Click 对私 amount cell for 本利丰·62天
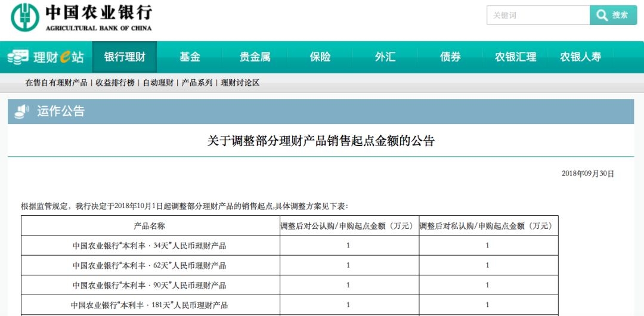This screenshot has height=316, width=644. click(489, 265)
